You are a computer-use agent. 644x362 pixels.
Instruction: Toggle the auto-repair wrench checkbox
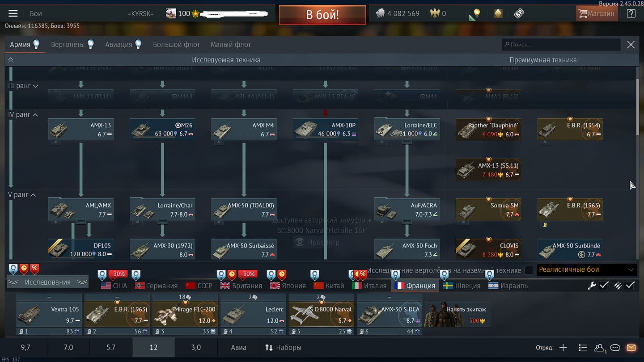pyautogui.click(x=604, y=285)
